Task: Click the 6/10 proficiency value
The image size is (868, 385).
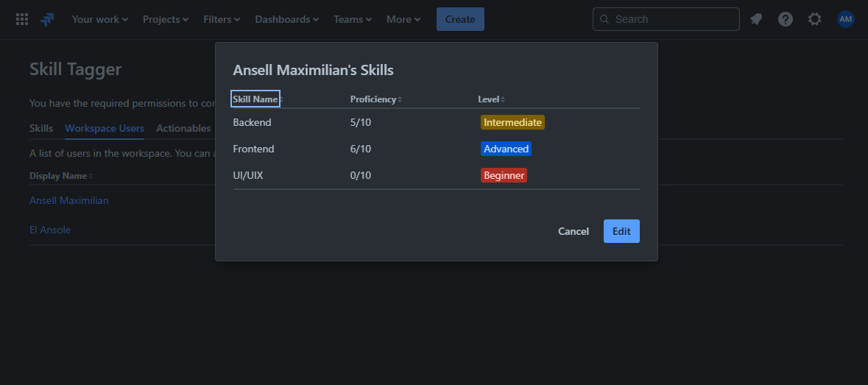Action: [x=360, y=149]
